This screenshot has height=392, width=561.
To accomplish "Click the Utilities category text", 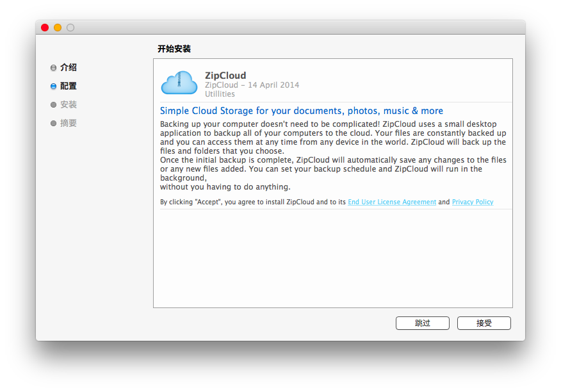I will (x=220, y=94).
